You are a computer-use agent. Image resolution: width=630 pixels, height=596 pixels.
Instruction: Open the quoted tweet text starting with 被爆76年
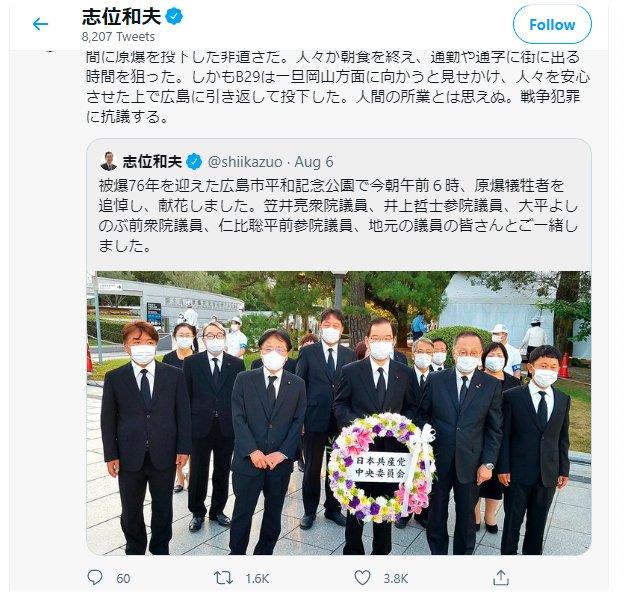[338, 216]
